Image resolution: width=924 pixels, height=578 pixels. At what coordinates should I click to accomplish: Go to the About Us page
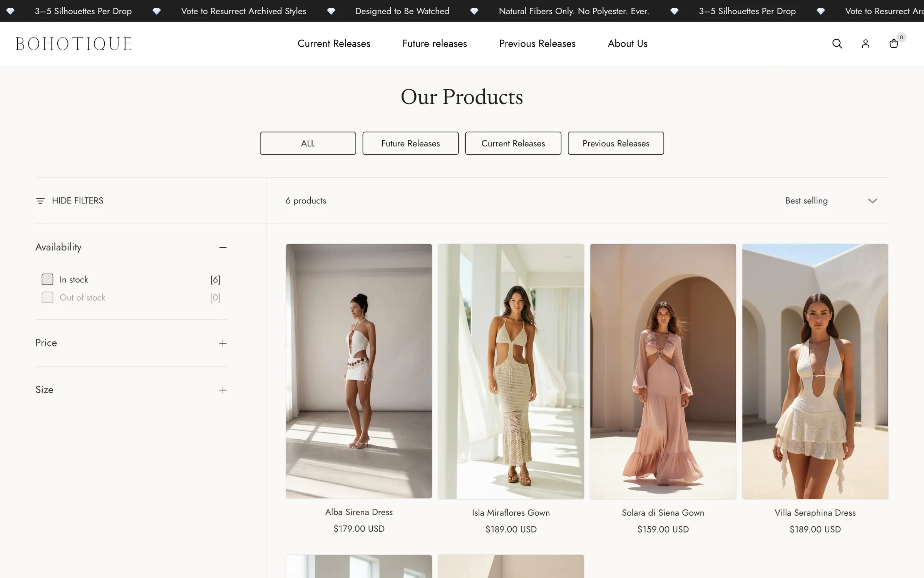(628, 44)
